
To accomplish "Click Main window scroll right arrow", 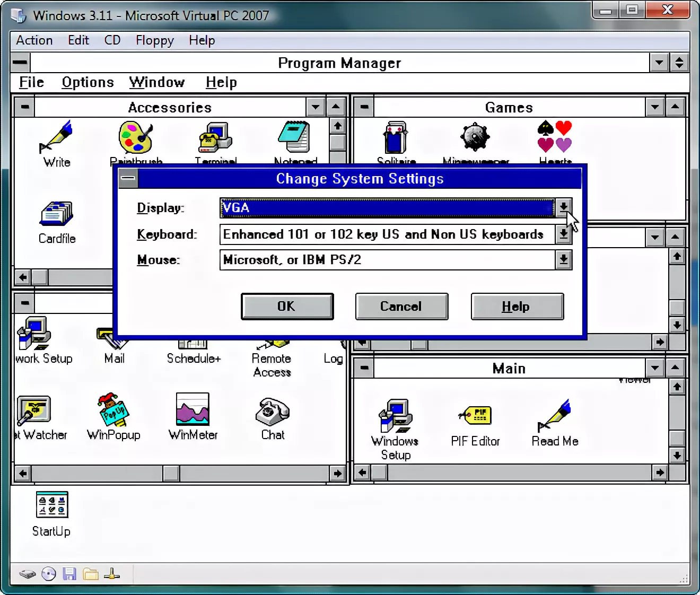I will (660, 472).
